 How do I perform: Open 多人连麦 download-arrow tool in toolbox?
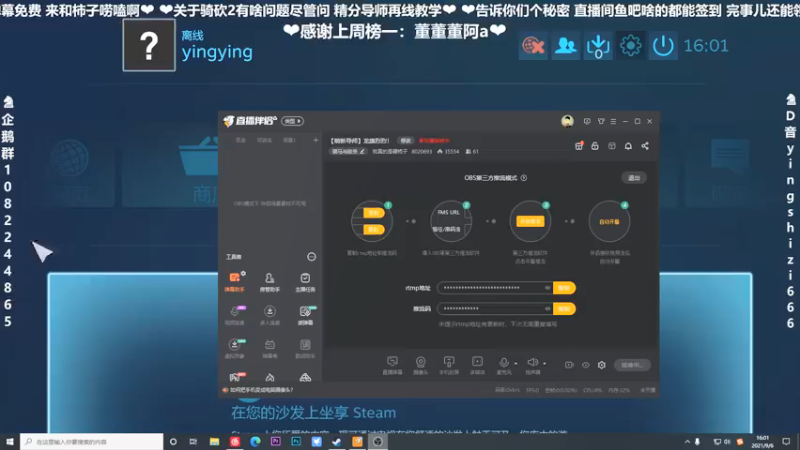[x=269, y=315]
